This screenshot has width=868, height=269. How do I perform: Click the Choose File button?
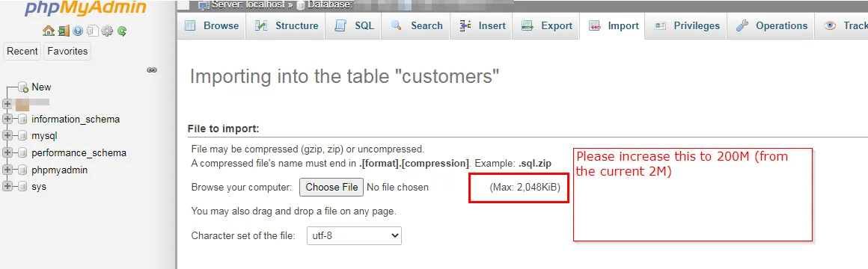(x=331, y=188)
